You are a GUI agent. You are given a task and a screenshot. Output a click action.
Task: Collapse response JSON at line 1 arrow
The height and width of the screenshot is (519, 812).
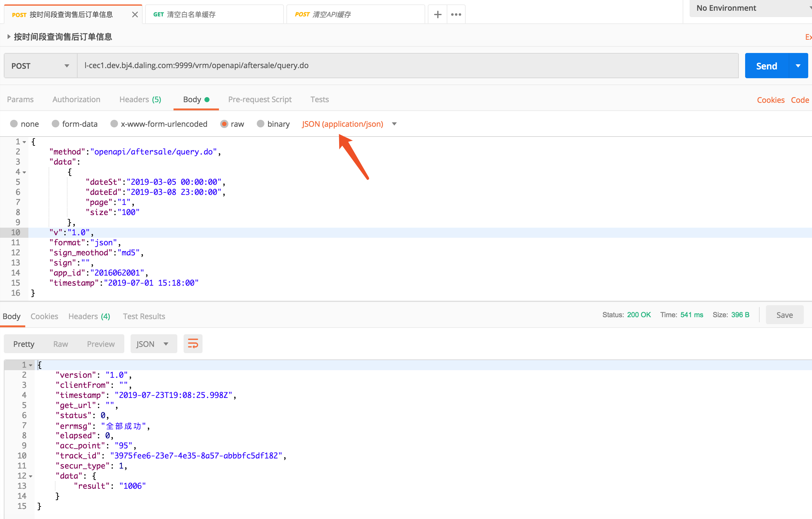(x=31, y=365)
